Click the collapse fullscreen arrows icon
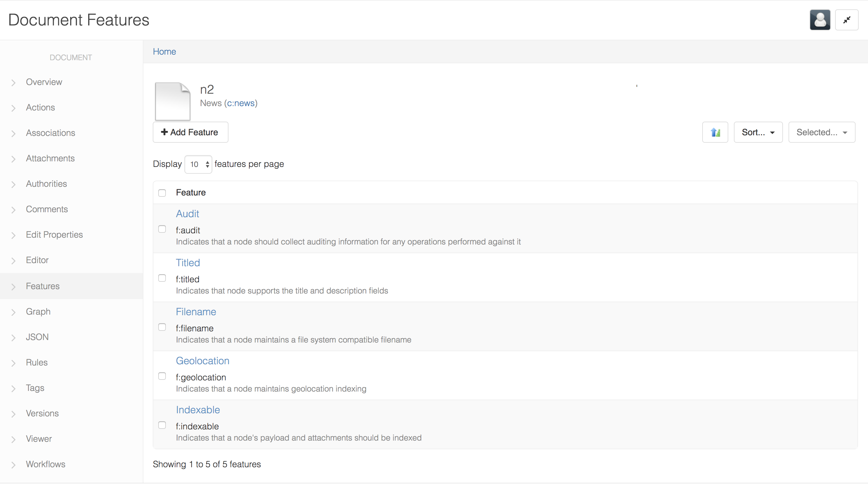This screenshot has width=868, height=484. [847, 20]
